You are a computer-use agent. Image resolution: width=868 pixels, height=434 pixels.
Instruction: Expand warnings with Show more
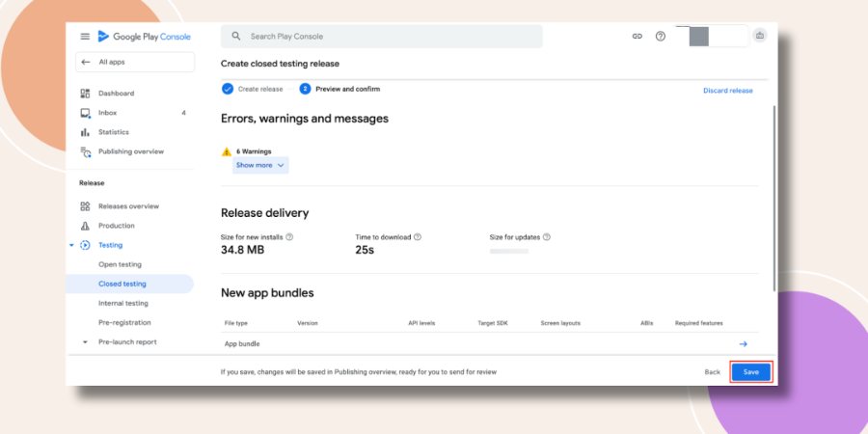click(260, 165)
